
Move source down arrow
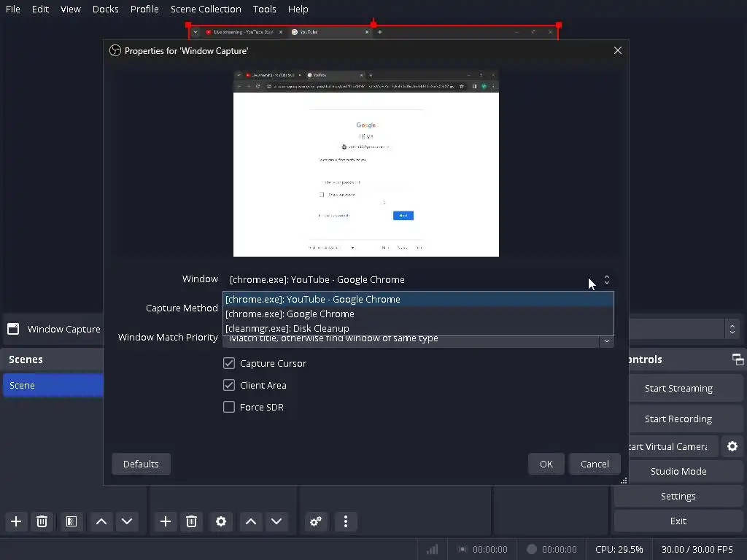click(276, 521)
